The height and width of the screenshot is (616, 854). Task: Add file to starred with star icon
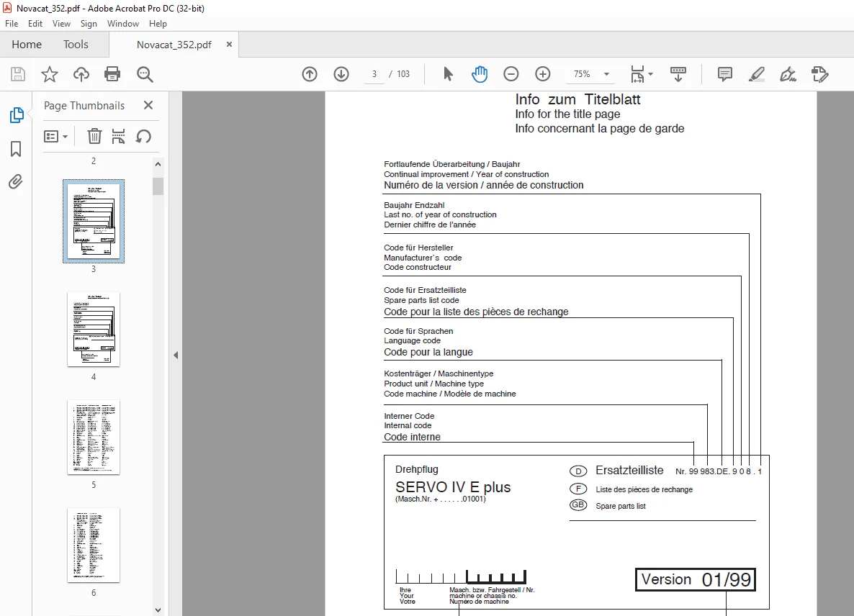(x=50, y=74)
